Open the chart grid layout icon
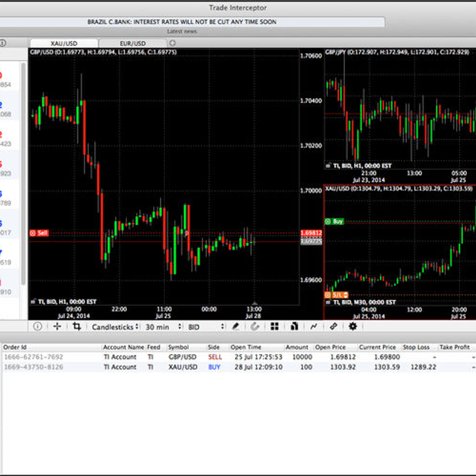Viewport: 476px width, 476px height. click(x=275, y=326)
